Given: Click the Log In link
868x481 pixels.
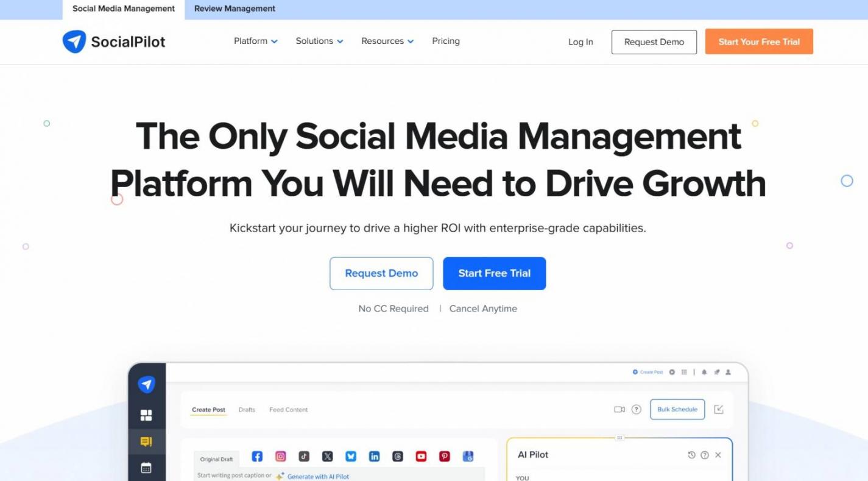Looking at the screenshot, I should [580, 41].
